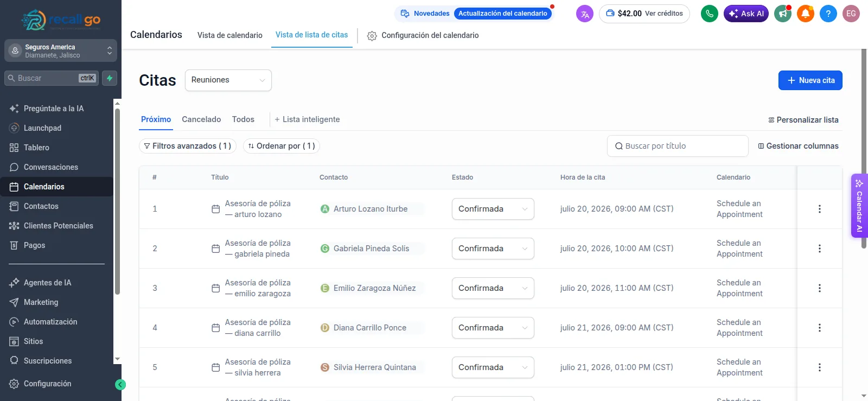Change status dropdown for Emilio Zaragoza row
This screenshot has height=401, width=868.
point(493,288)
